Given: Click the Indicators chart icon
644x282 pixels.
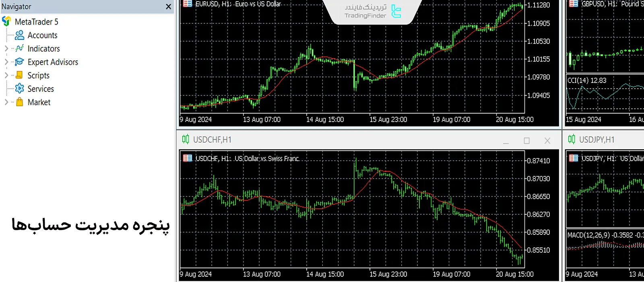Looking at the screenshot, I should pyautogui.click(x=19, y=49).
